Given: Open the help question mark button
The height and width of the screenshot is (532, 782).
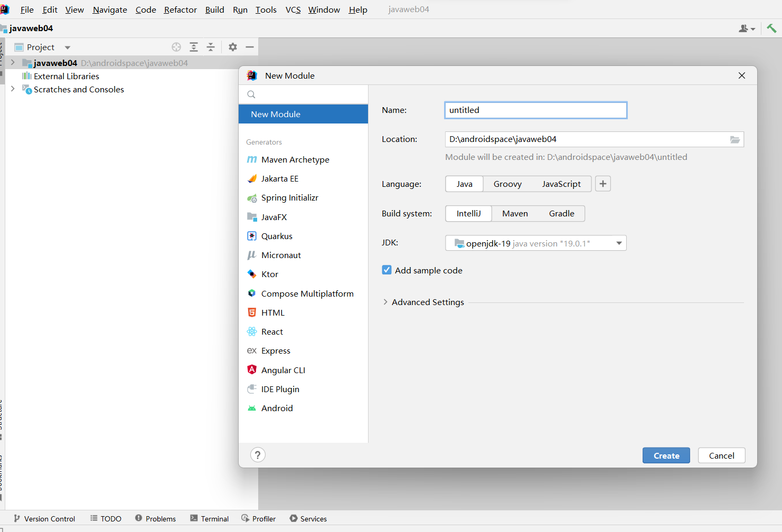Looking at the screenshot, I should pyautogui.click(x=258, y=455).
